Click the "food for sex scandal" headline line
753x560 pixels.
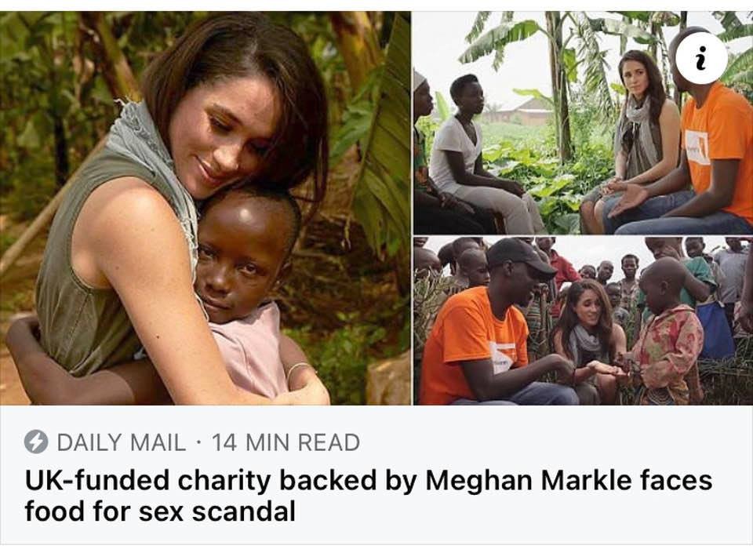click(160, 511)
